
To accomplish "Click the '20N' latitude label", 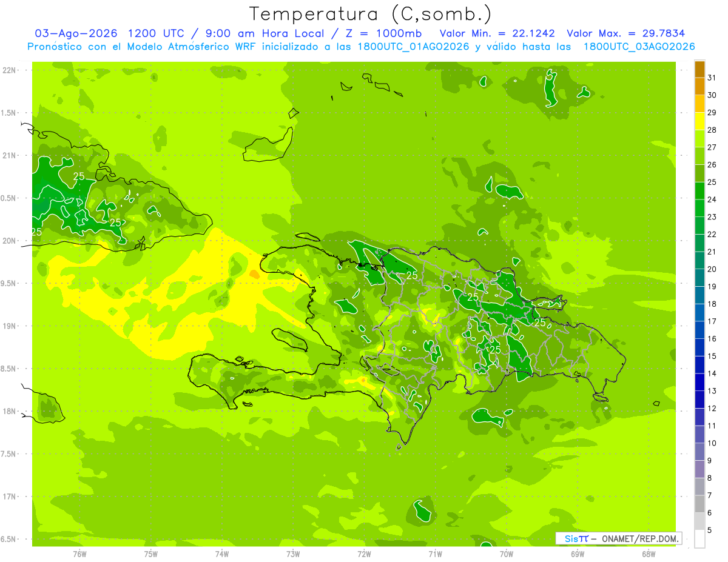I will (9, 241).
